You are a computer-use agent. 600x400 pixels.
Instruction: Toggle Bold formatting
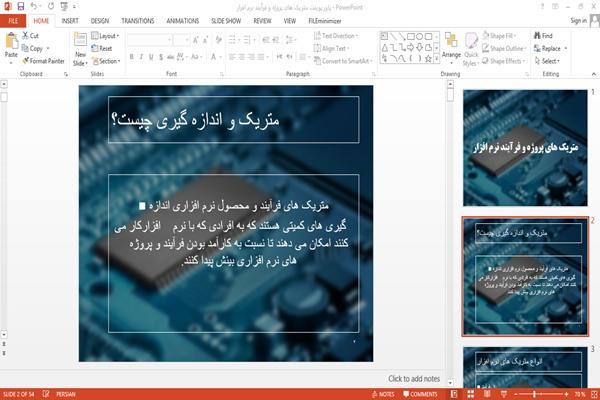click(x=132, y=57)
